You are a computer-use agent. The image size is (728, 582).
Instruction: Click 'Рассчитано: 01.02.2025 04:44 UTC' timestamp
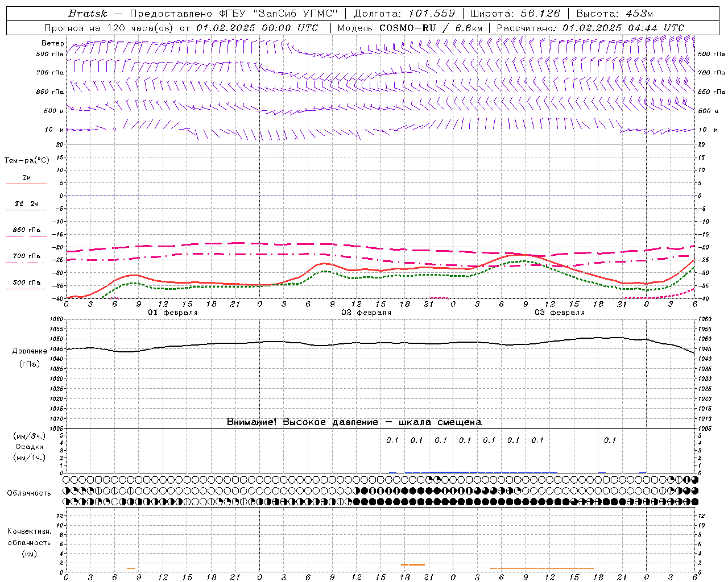point(590,28)
